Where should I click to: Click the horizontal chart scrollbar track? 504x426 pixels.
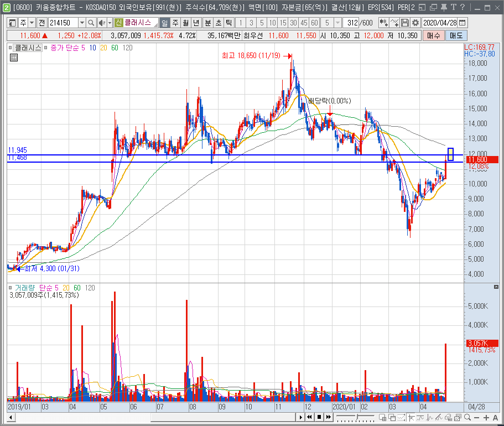pyautogui.click(x=155, y=418)
